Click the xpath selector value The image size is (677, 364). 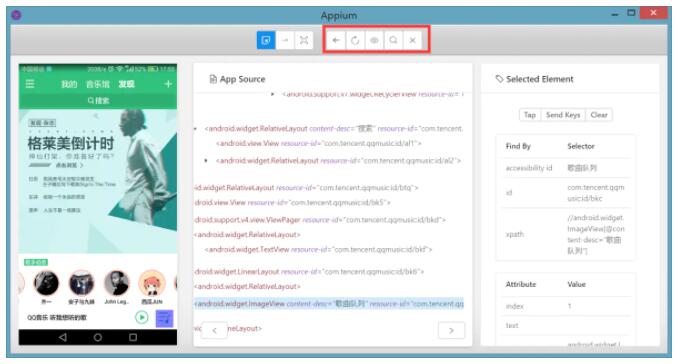[x=596, y=234]
